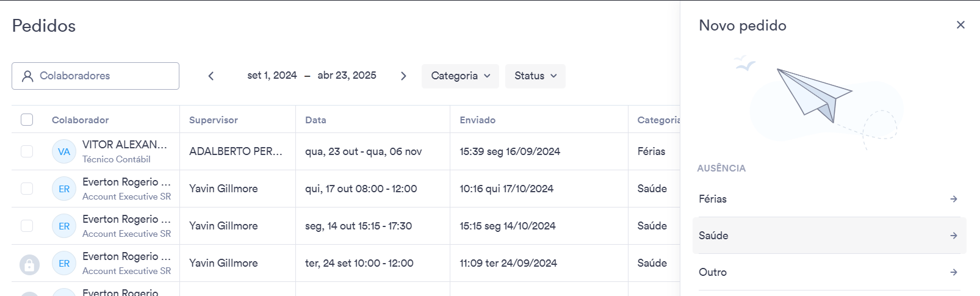Image resolution: width=980 pixels, height=296 pixels.
Task: Go to next date range arrow
Action: coord(403,76)
